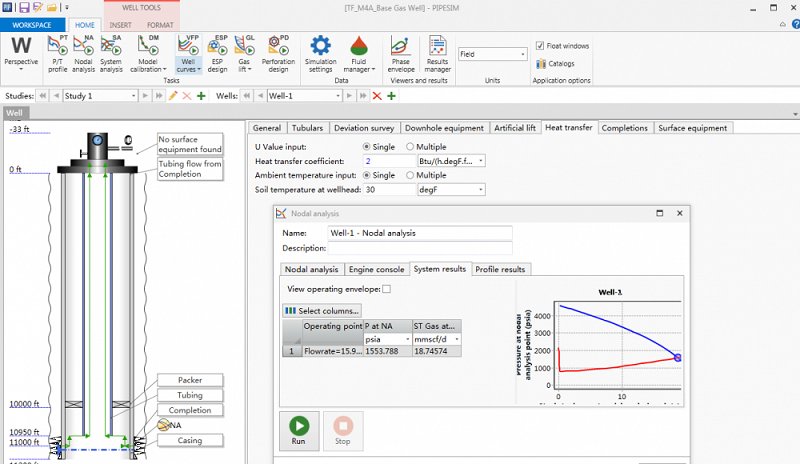Click Packer label in schematic

(x=190, y=380)
